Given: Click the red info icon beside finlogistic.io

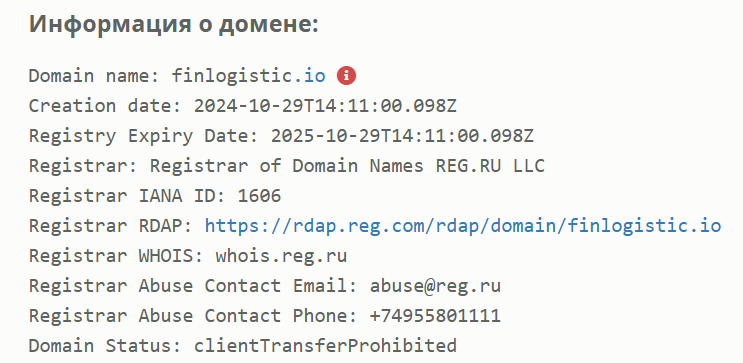Looking at the screenshot, I should (346, 75).
